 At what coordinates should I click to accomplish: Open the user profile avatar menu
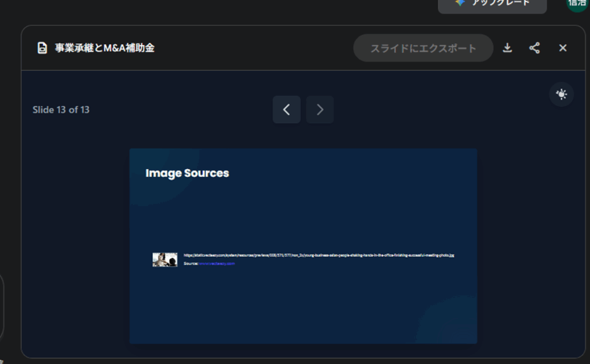click(577, 3)
